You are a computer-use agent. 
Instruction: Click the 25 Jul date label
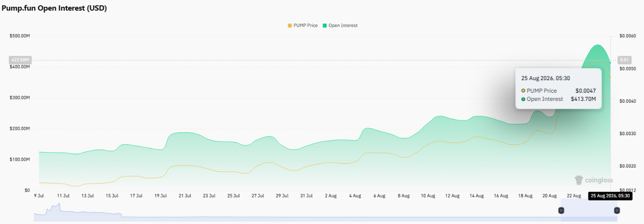click(x=233, y=196)
